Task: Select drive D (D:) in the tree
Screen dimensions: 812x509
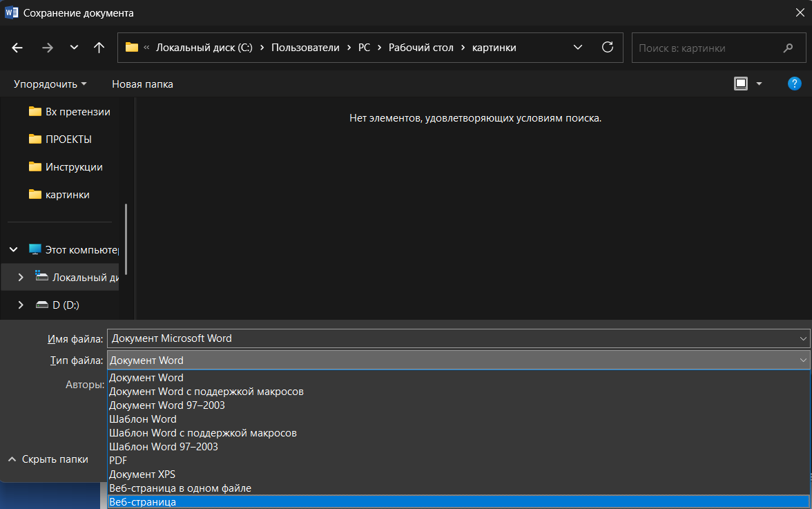Action: point(57,305)
